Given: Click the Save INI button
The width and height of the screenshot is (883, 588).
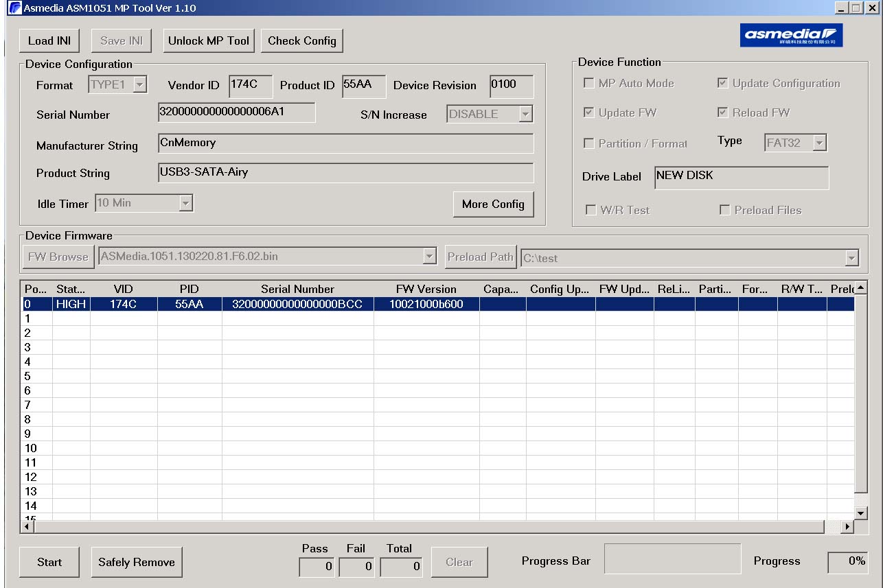Looking at the screenshot, I should pos(122,40).
